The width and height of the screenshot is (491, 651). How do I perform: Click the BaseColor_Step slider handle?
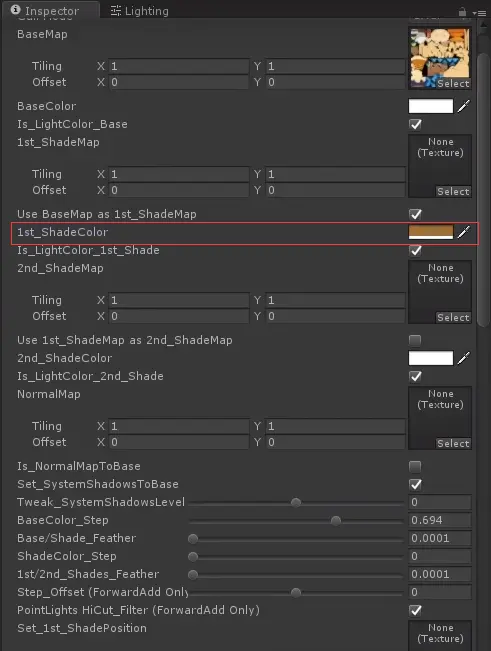pos(336,521)
